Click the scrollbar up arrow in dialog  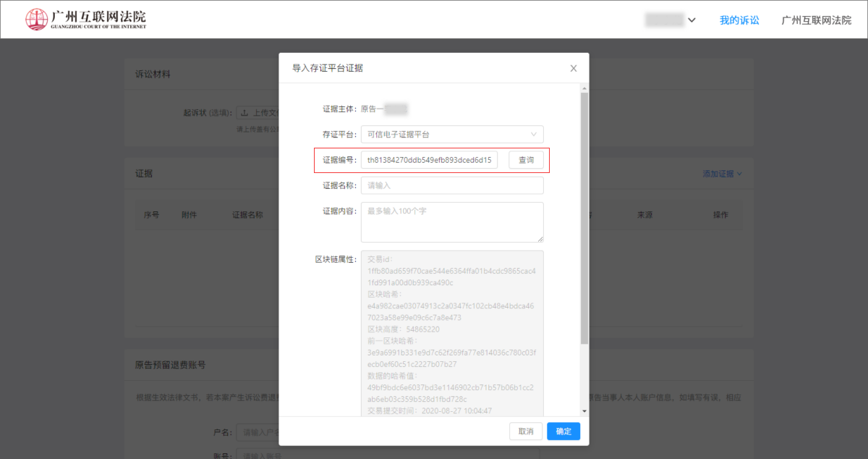pyautogui.click(x=584, y=87)
